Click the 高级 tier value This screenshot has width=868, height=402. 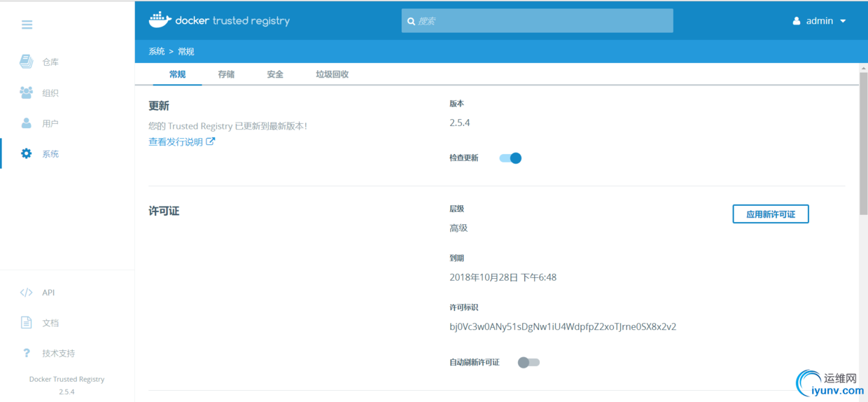(458, 228)
